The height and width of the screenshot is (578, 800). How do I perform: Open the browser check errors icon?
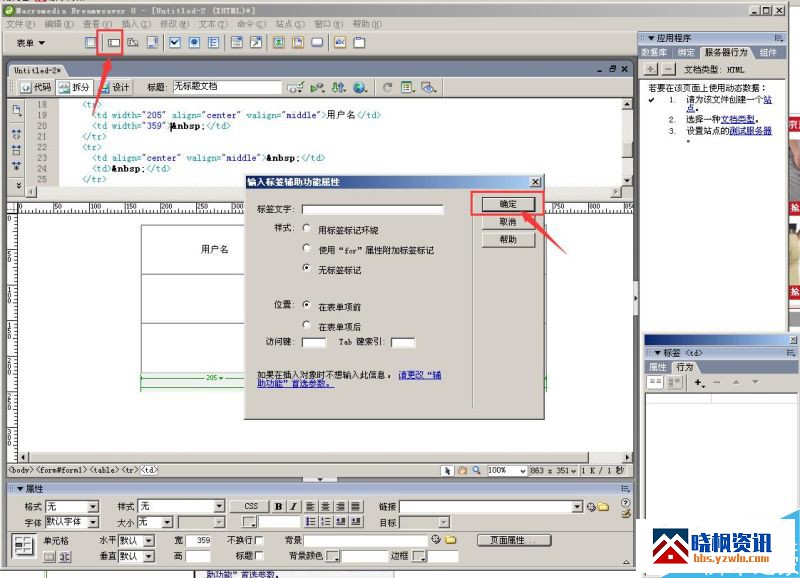click(295, 88)
